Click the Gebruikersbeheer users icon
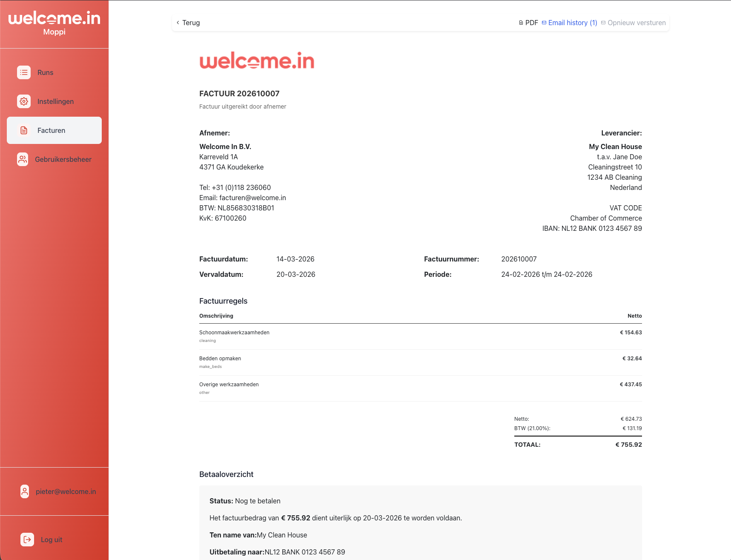The image size is (731, 560). pos(23,159)
